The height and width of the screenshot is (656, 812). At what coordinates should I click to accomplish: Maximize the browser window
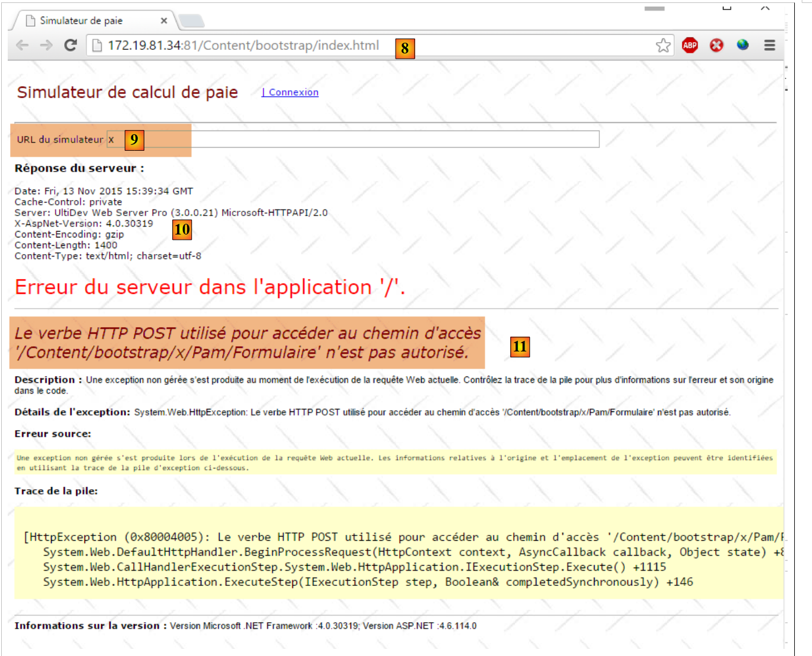(726, 8)
